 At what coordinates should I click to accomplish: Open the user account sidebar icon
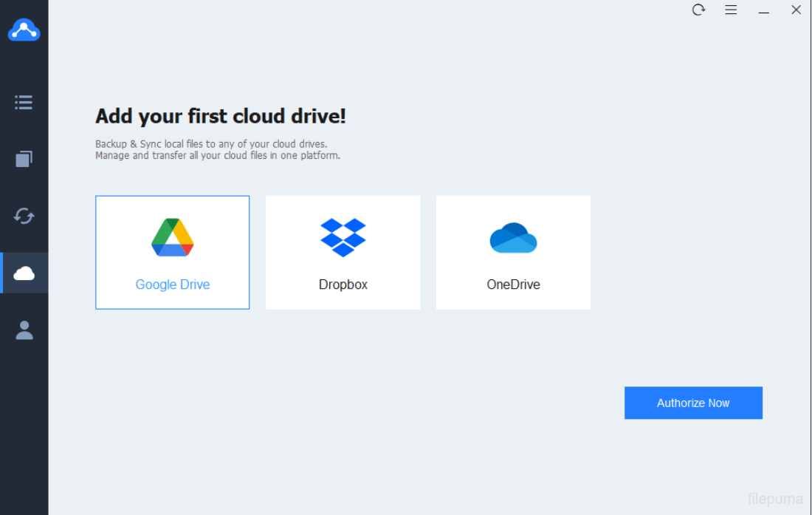tap(24, 330)
